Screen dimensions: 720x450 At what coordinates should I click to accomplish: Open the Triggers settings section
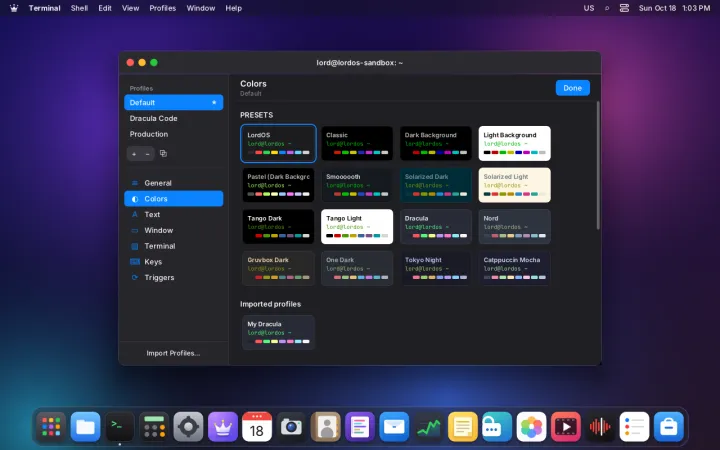(x=174, y=277)
